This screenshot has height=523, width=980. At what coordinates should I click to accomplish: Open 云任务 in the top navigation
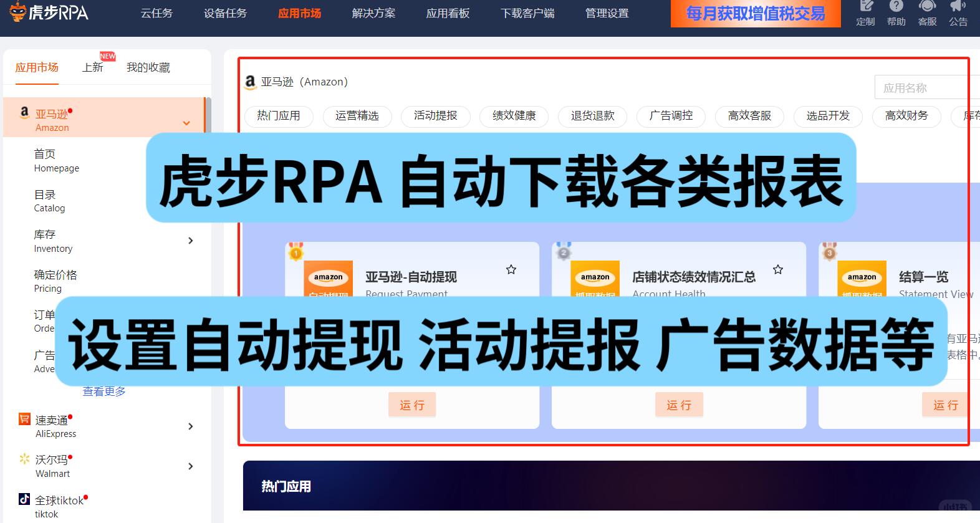[156, 13]
